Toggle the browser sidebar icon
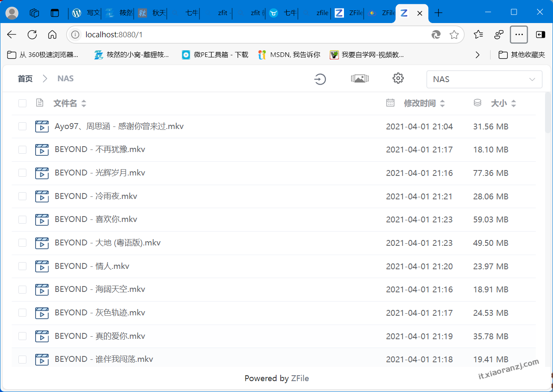The height and width of the screenshot is (392, 553). click(540, 34)
